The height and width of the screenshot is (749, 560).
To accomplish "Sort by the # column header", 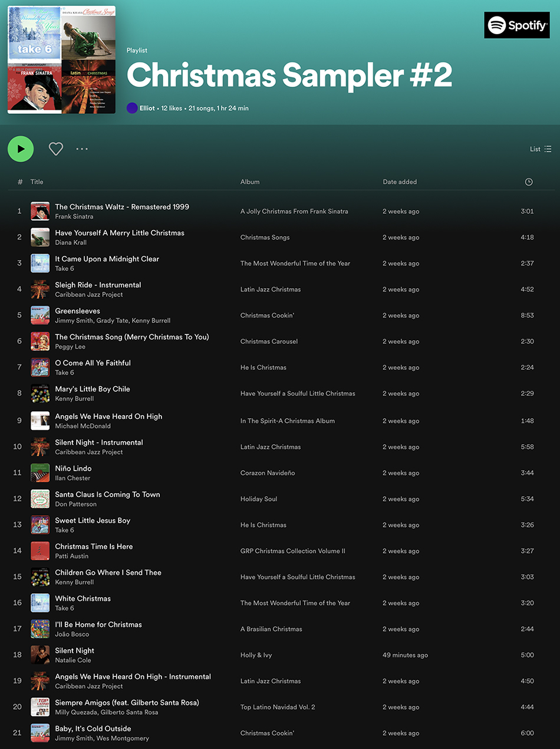I will tap(20, 182).
